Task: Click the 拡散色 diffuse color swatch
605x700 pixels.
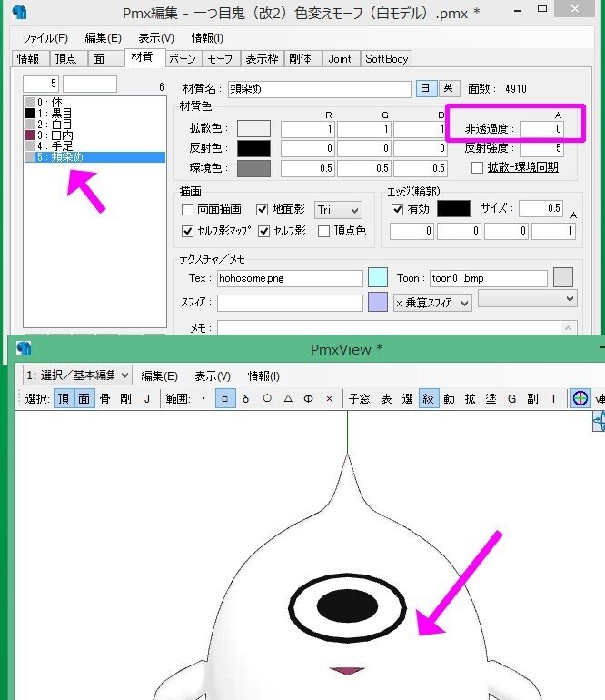Action: click(x=253, y=128)
